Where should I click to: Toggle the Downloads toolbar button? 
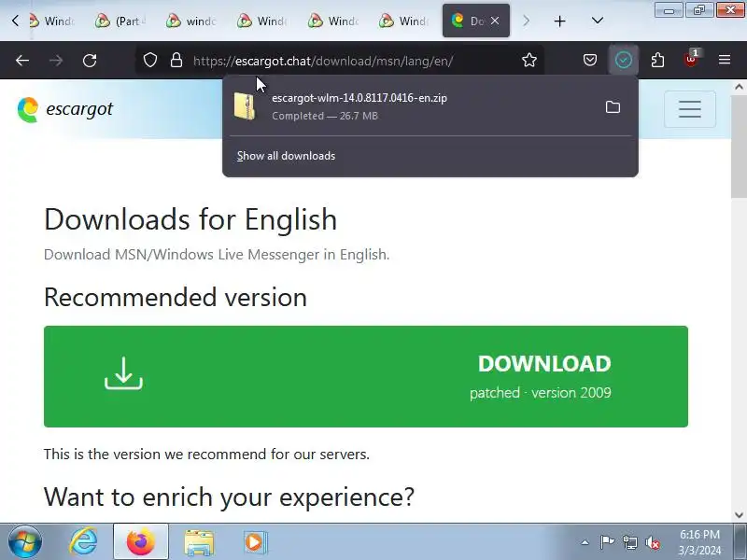[623, 60]
